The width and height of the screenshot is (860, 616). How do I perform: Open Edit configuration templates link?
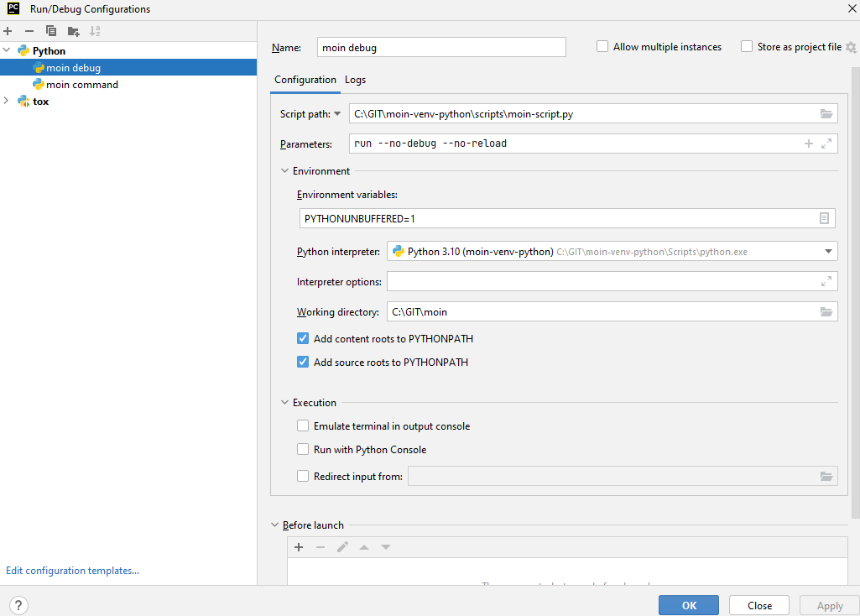(72, 571)
